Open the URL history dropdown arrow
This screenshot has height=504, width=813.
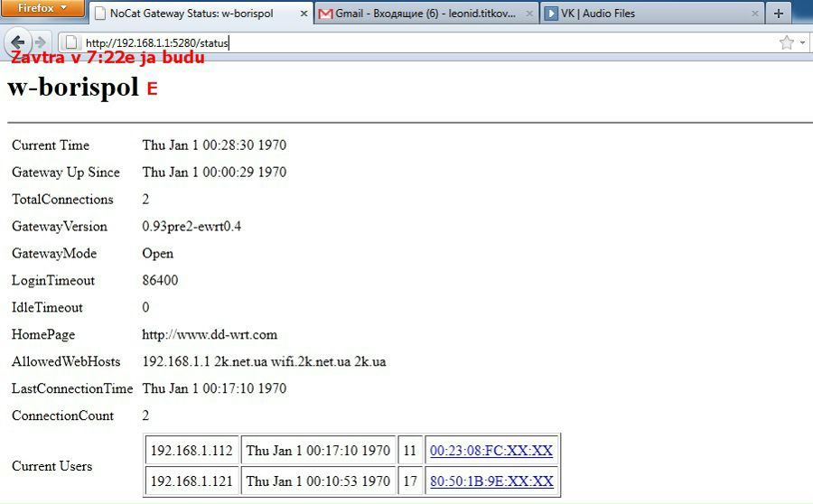(x=802, y=42)
